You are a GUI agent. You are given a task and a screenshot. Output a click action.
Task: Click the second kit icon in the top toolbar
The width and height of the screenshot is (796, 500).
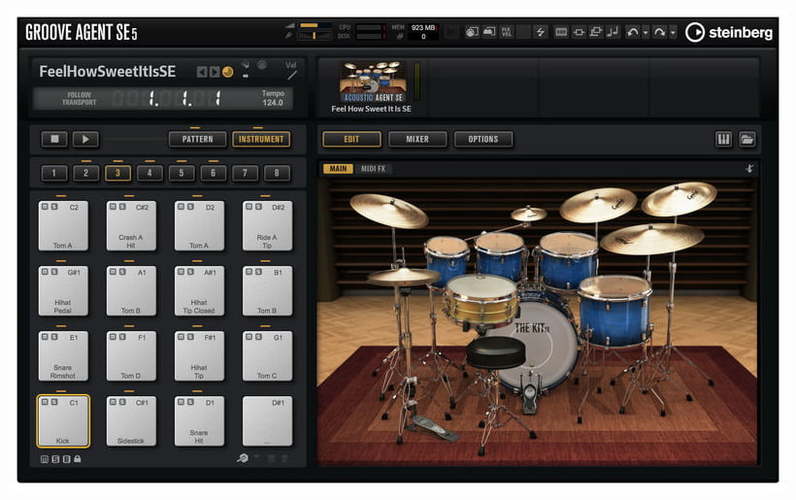click(489, 32)
